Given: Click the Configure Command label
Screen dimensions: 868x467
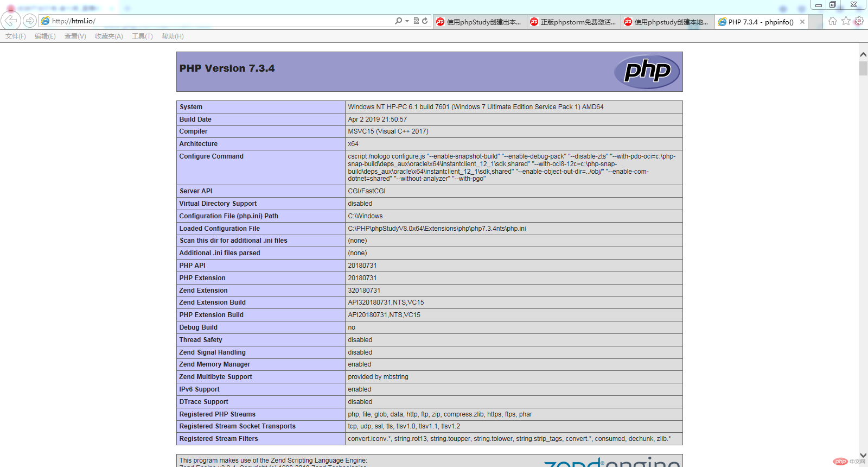Looking at the screenshot, I should 211,156.
